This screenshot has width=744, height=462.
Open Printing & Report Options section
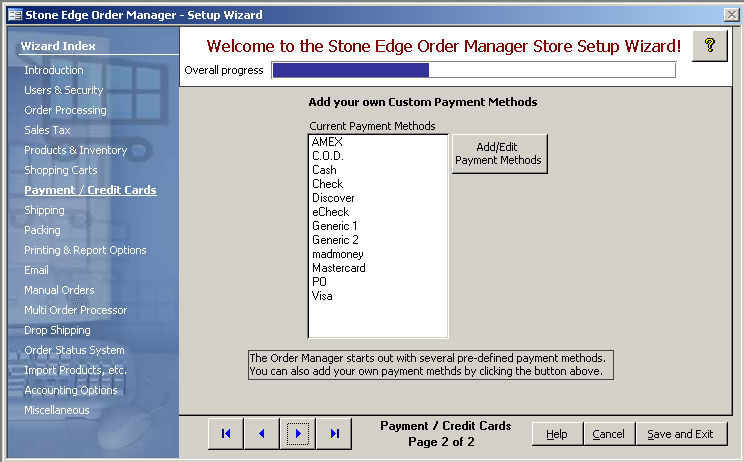point(85,250)
